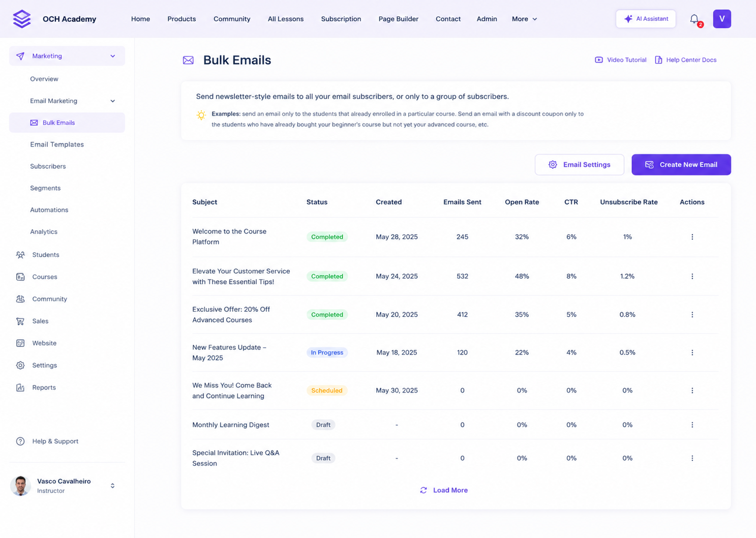
Task: Open actions menu for Welcome to the Course Platform
Action: (692, 237)
